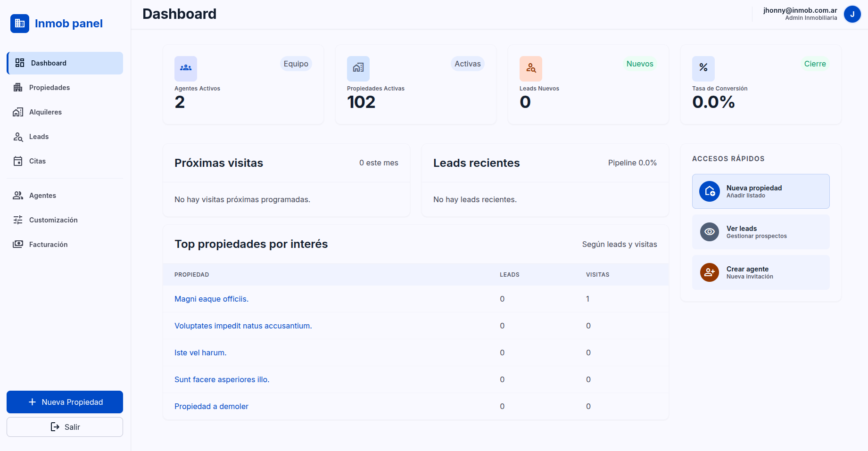Click the Alquileres house icon in sidebar
This screenshot has height=451, width=868.
point(18,112)
